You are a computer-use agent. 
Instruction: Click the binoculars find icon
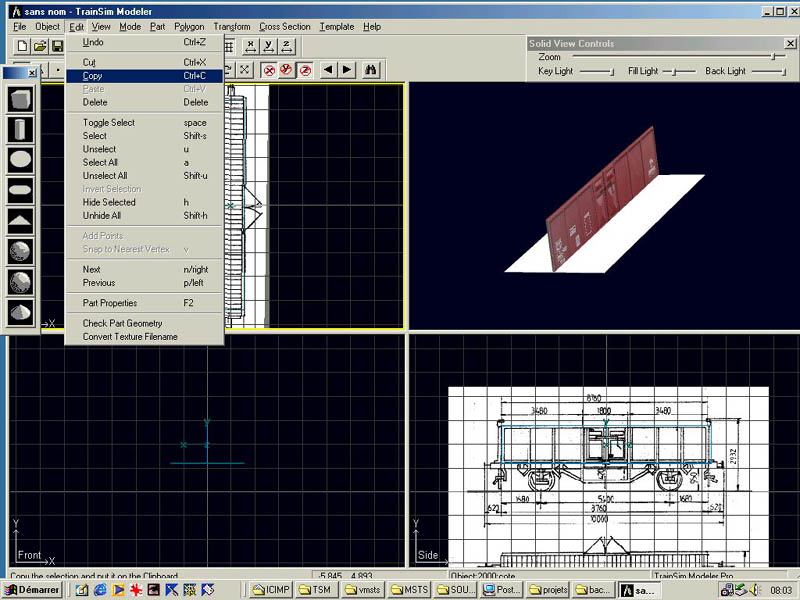[x=371, y=70]
